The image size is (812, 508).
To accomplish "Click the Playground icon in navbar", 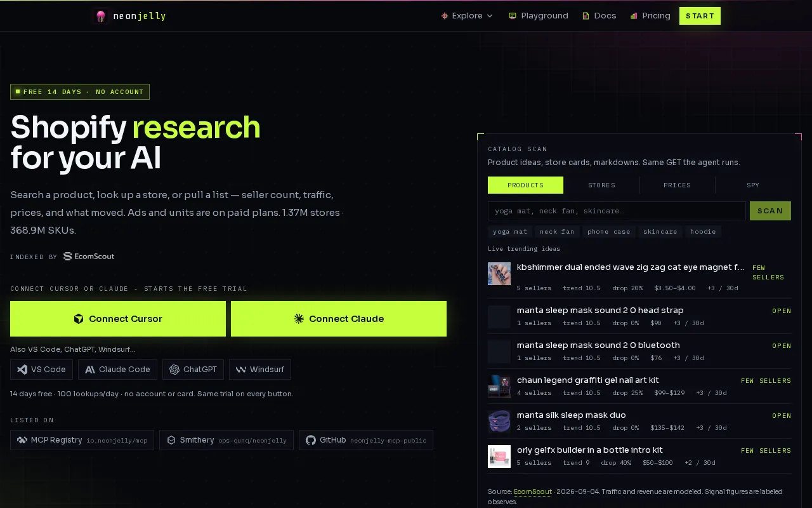I will point(513,16).
